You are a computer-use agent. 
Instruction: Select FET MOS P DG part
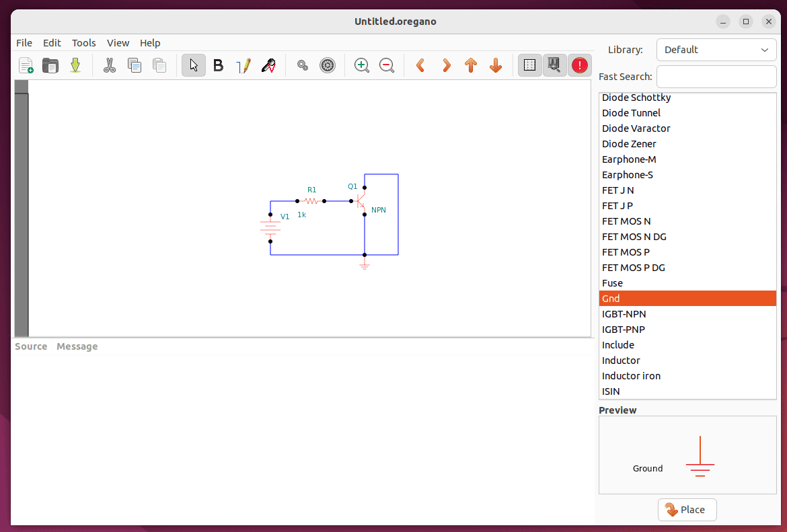[x=687, y=268]
